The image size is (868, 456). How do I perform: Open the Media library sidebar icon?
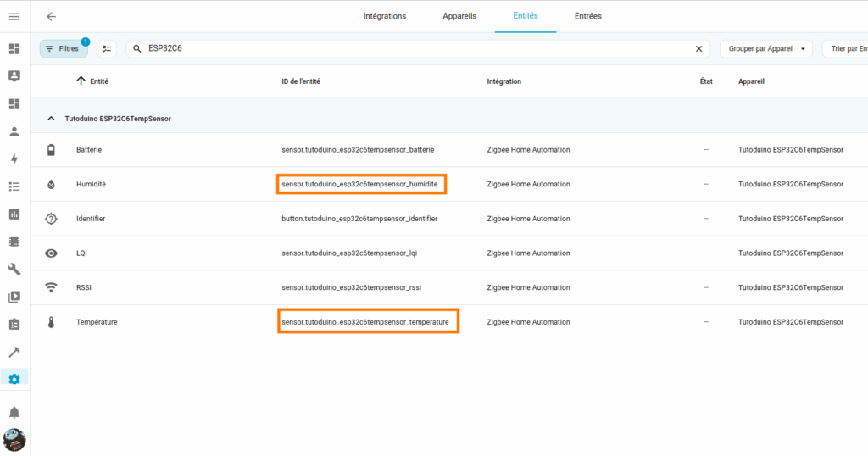pos(14,297)
